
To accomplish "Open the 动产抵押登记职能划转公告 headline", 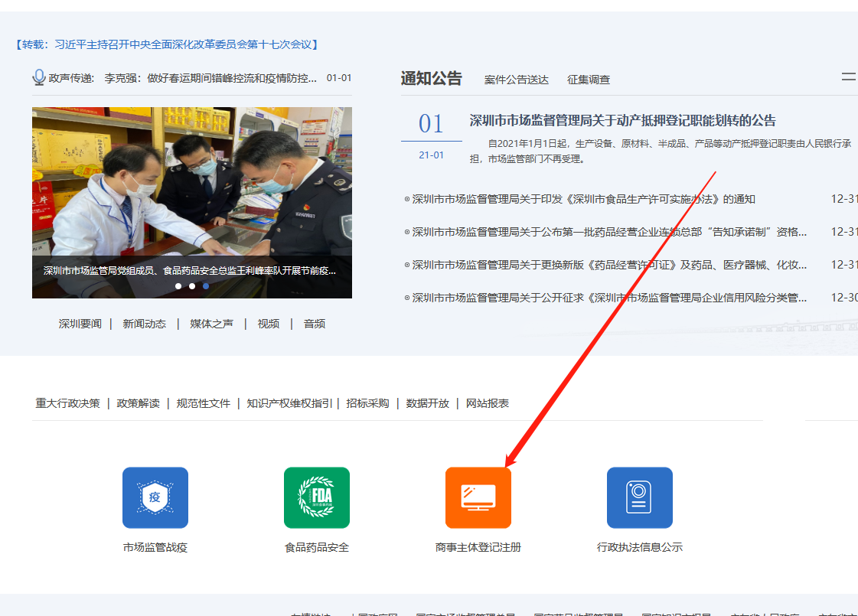I will tap(621, 119).
